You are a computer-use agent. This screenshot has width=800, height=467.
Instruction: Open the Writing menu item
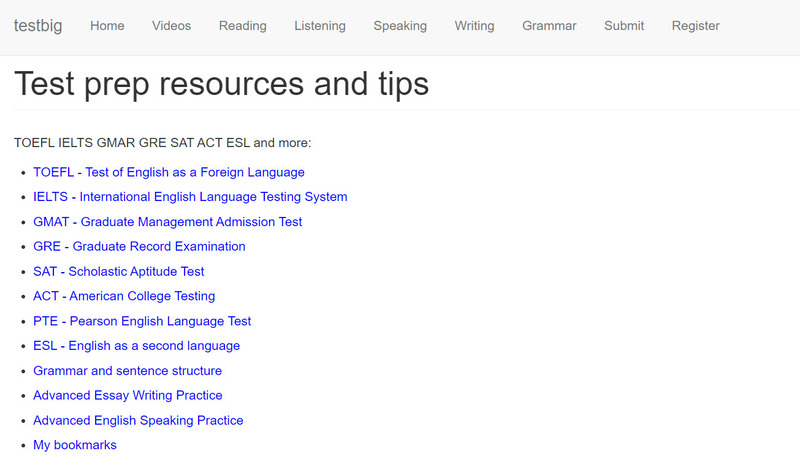pos(474,26)
